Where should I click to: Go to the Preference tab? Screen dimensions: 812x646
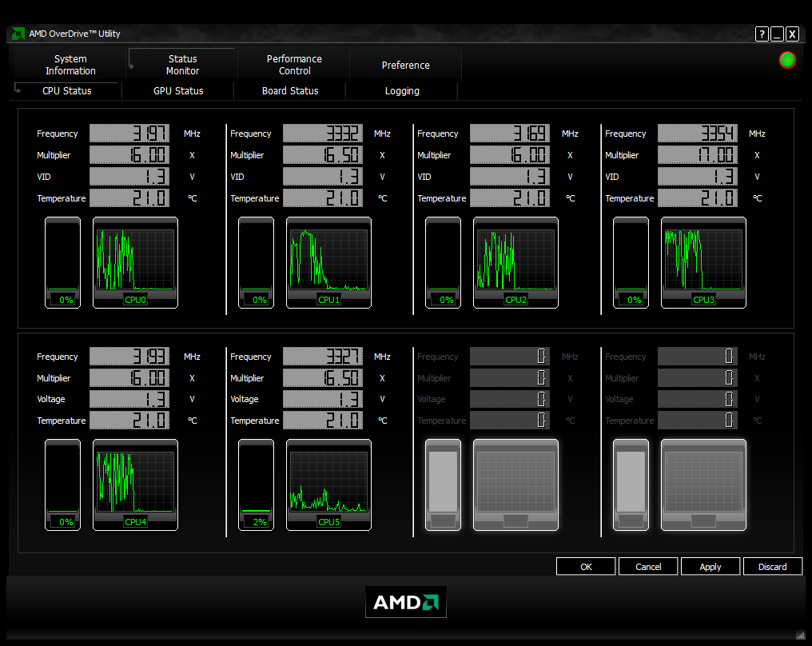[x=405, y=65]
